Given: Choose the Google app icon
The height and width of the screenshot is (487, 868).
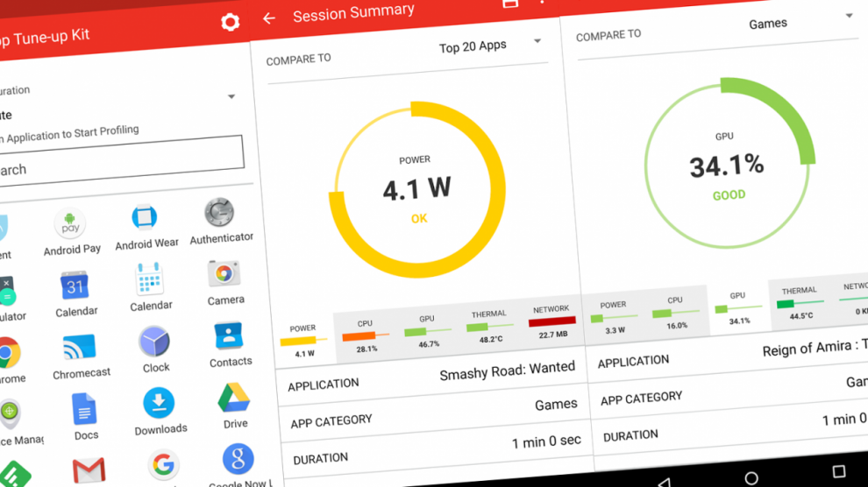Looking at the screenshot, I should point(163,465).
